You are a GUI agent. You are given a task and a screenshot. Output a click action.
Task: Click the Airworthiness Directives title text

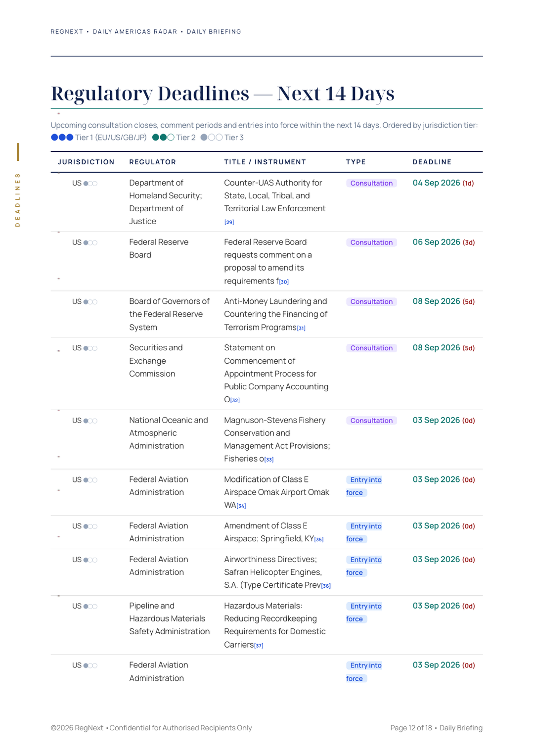pos(272,572)
